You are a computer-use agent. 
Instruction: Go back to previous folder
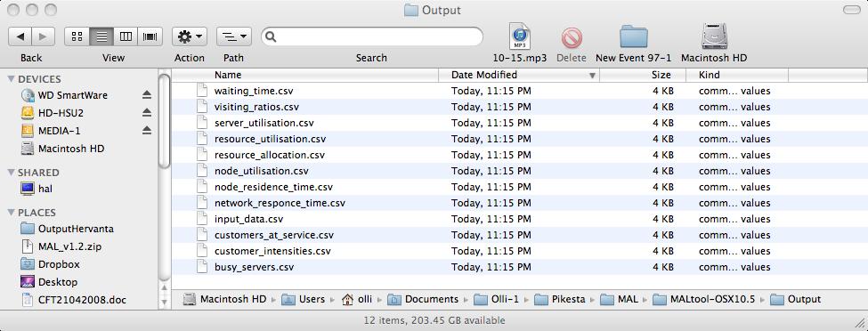[x=20, y=36]
